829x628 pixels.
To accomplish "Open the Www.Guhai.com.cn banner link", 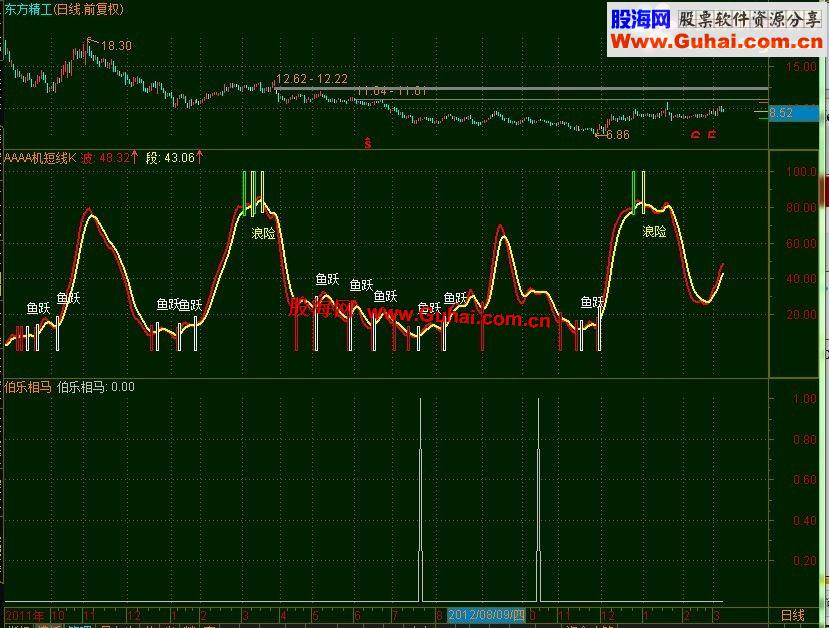I will tap(716, 41).
